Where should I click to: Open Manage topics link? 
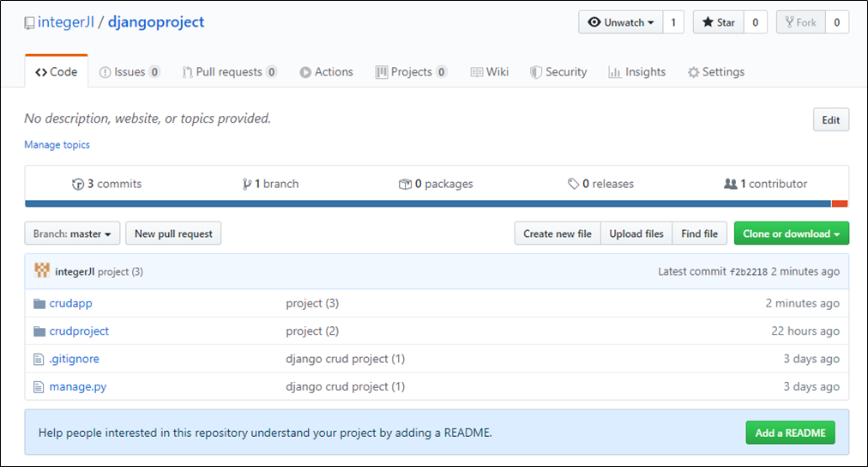57,144
